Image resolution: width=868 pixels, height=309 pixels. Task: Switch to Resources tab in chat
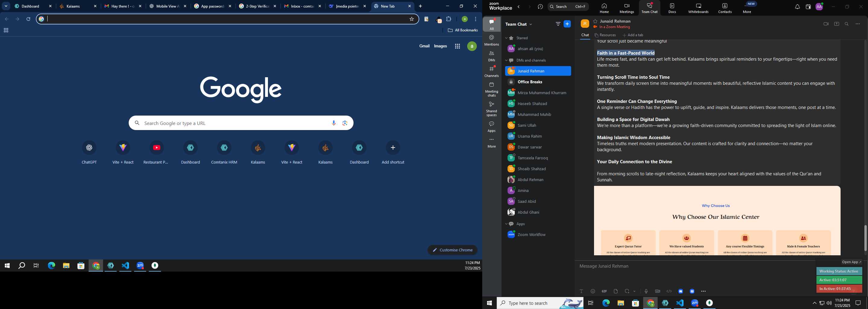coord(605,35)
